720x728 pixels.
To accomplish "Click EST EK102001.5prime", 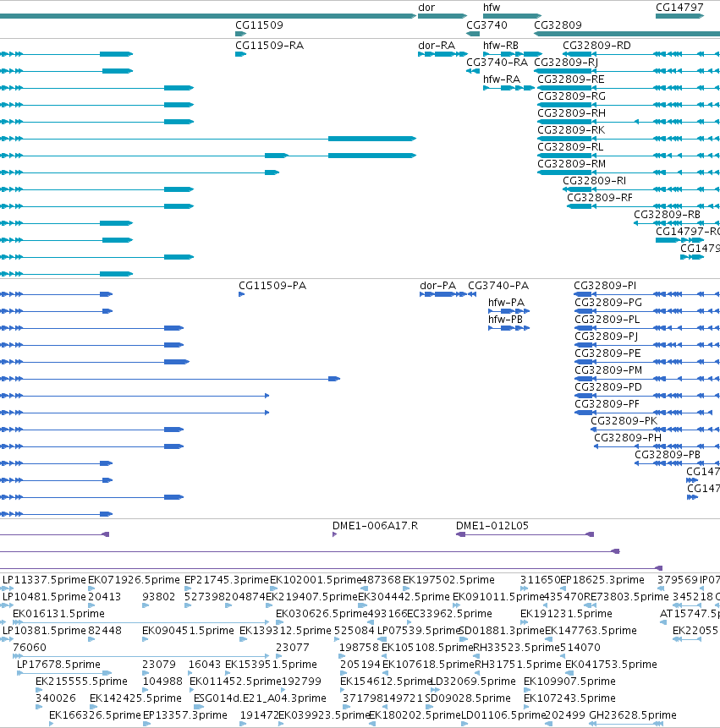I will [x=316, y=580].
